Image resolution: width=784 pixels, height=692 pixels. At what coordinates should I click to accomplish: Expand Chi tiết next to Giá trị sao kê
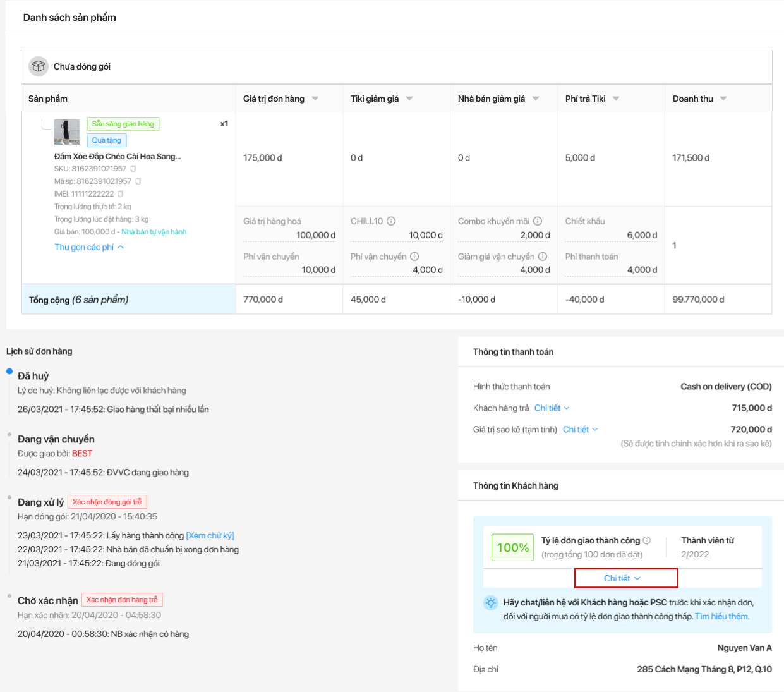(x=581, y=430)
